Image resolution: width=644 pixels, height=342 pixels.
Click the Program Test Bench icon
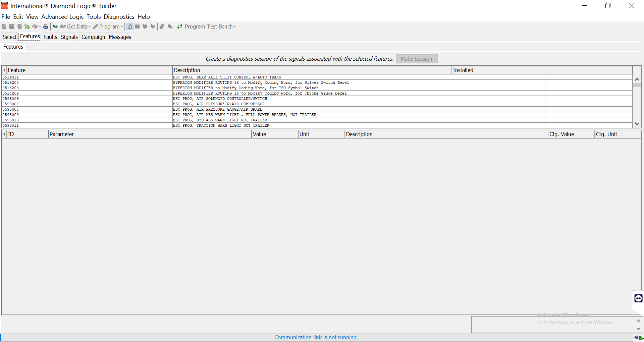(x=180, y=26)
